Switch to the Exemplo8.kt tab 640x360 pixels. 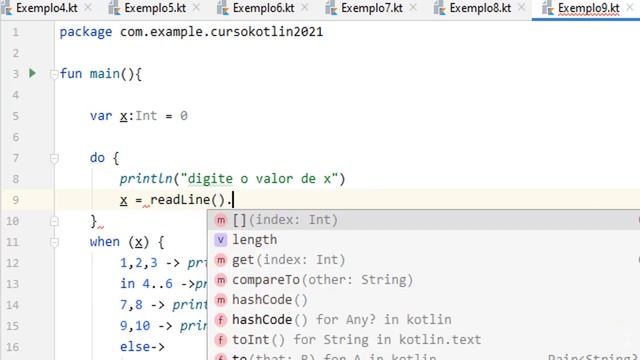pos(480,8)
